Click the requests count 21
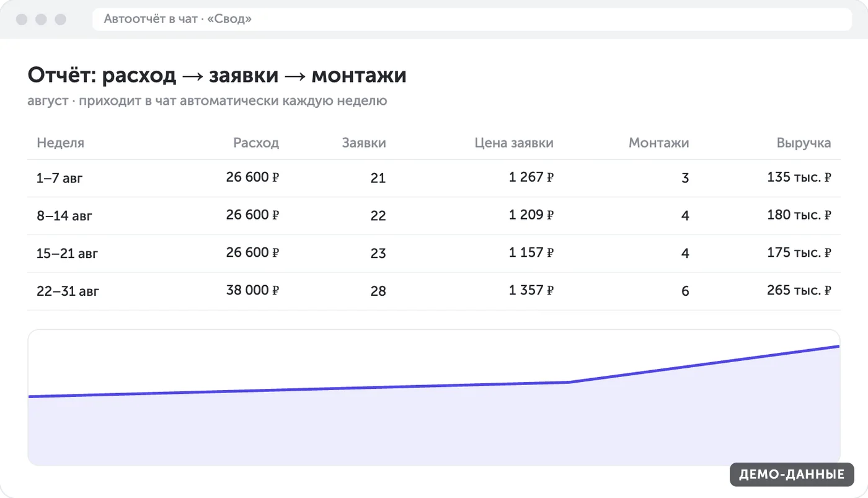 click(378, 179)
